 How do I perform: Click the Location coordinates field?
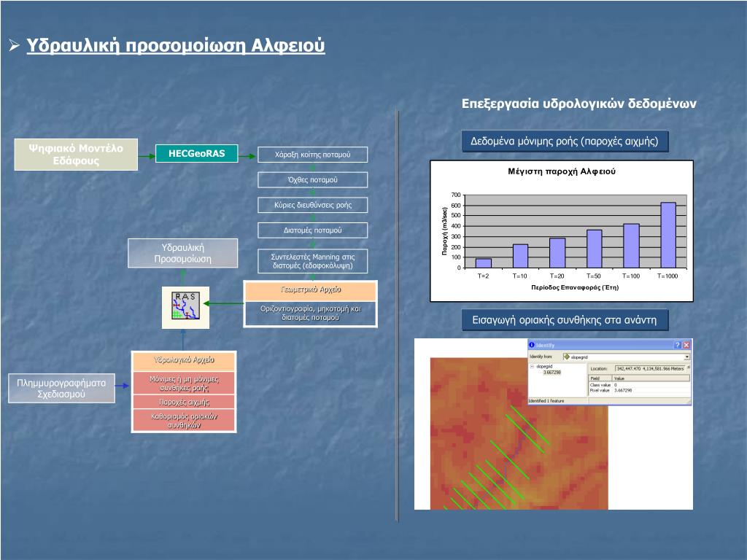(x=650, y=368)
